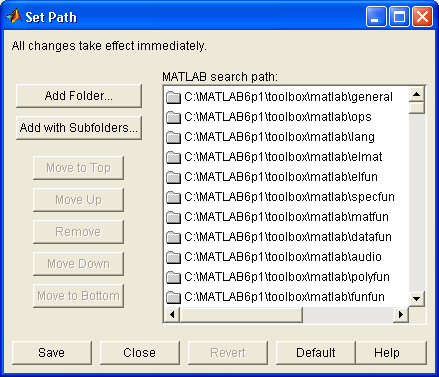Click the vertical scrollbar thumb
Viewport: 439px width, 377px height.
(417, 108)
